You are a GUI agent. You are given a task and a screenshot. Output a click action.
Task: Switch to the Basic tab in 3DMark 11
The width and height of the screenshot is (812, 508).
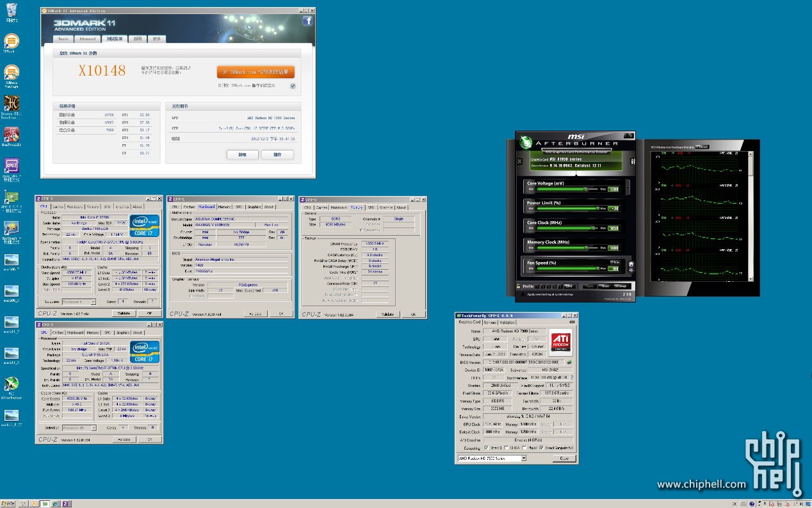[x=63, y=39]
